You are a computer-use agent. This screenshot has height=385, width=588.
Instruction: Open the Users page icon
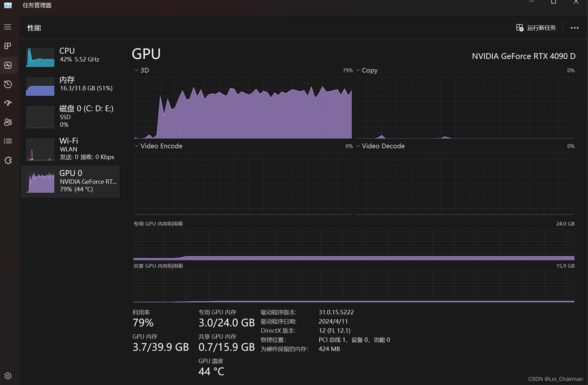(x=8, y=122)
